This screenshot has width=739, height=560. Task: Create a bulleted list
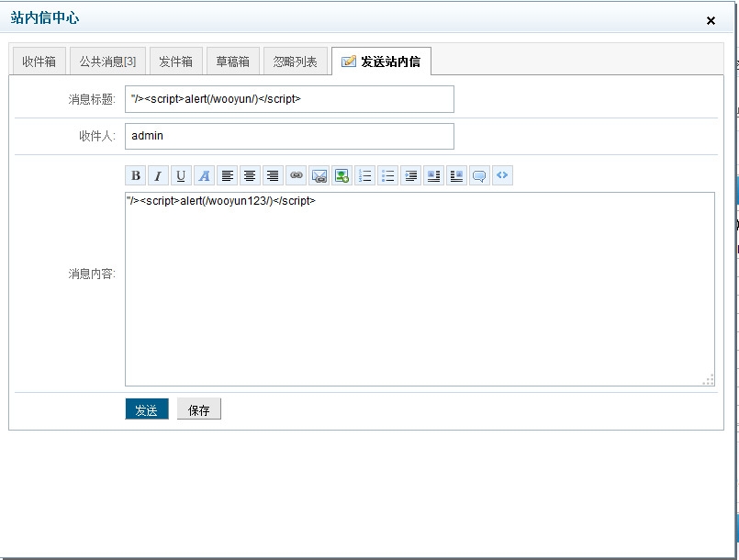click(x=388, y=176)
